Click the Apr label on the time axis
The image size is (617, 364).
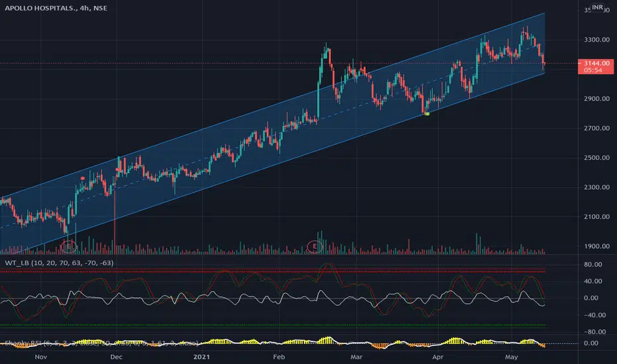pos(438,357)
